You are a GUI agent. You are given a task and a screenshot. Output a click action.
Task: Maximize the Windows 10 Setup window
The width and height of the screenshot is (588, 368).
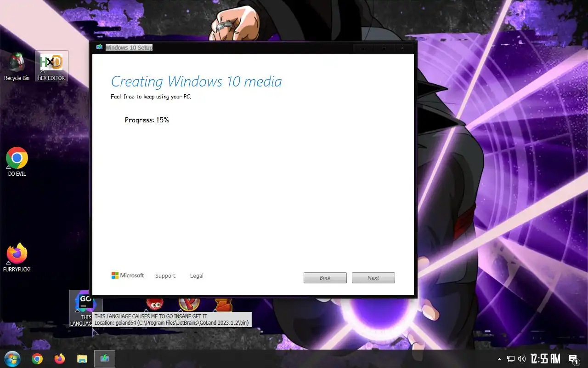click(384, 48)
